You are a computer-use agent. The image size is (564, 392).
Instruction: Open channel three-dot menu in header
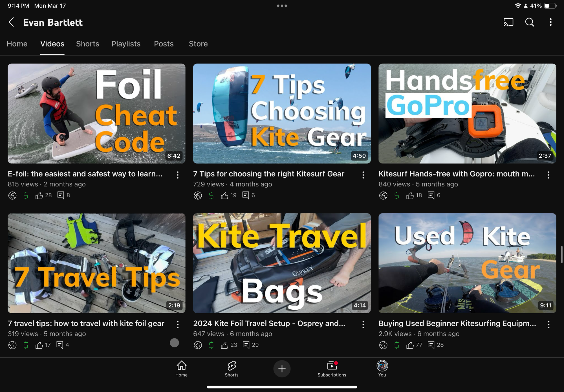[x=550, y=22]
